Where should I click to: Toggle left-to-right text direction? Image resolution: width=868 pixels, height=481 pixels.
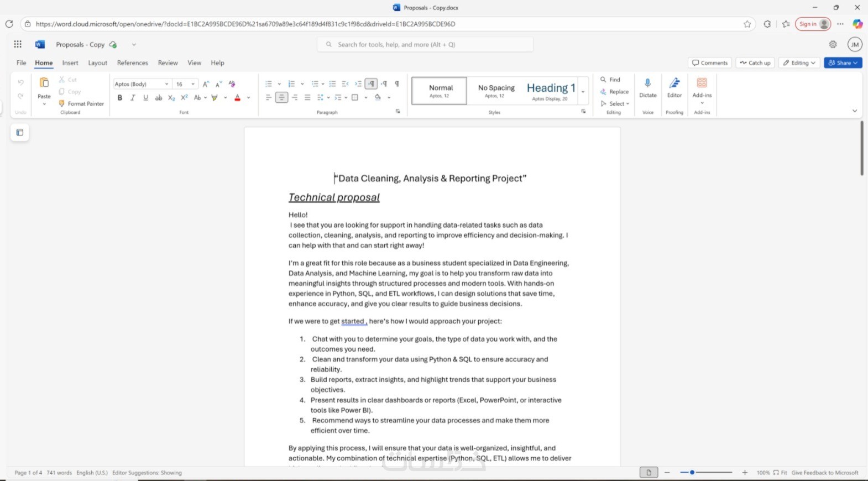coord(372,84)
